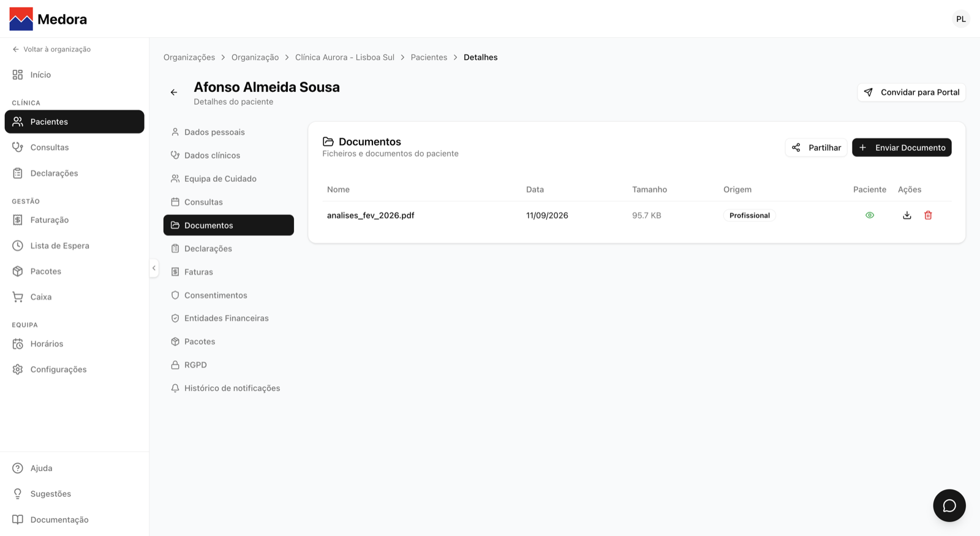Image resolution: width=980 pixels, height=536 pixels.
Task: Select the patient Documentos tab
Action: (x=228, y=225)
